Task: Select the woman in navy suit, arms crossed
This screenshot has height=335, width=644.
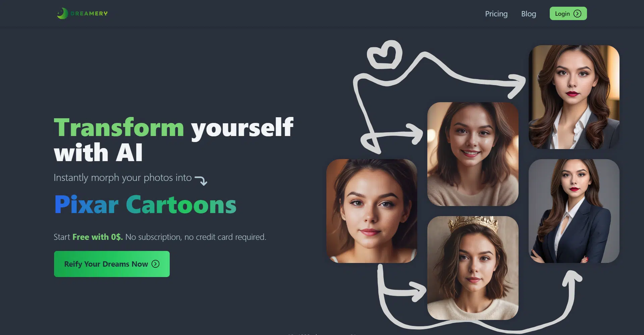Action: pyautogui.click(x=574, y=211)
